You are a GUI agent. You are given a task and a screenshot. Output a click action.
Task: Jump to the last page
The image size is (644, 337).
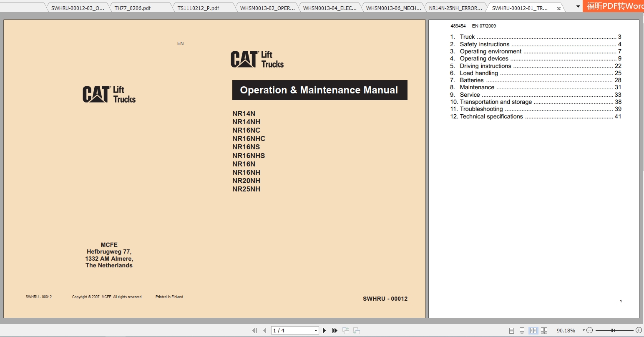(x=335, y=330)
